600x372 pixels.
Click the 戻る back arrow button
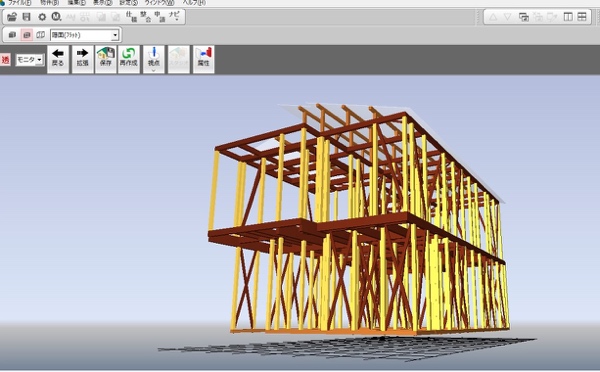click(58, 59)
